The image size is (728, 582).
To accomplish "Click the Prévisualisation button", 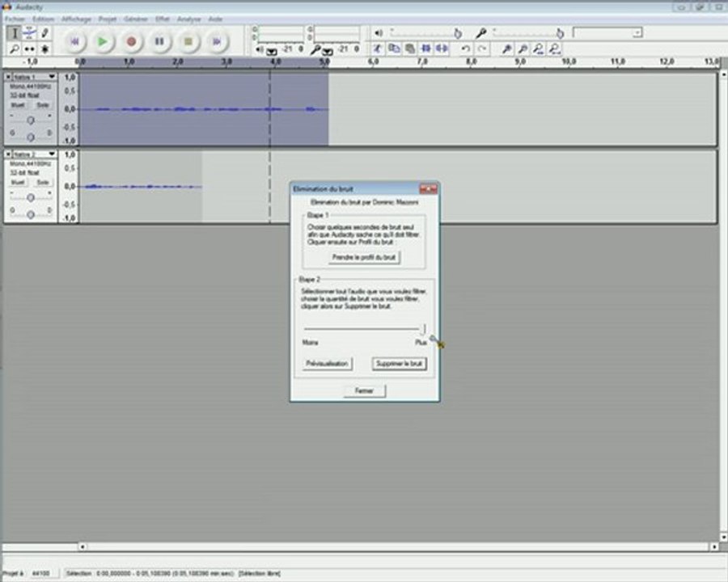I will (327, 364).
